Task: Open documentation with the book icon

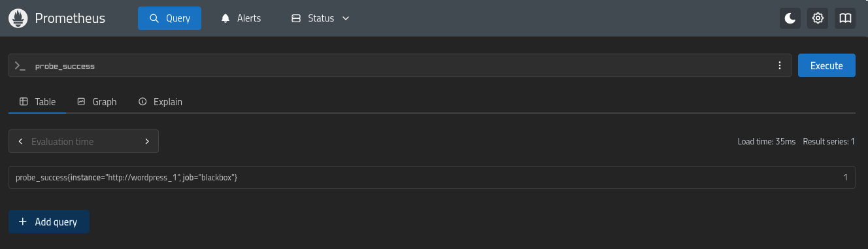Action: point(845,18)
